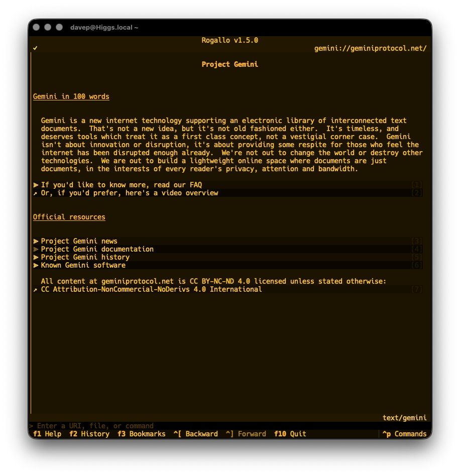The height and width of the screenshot is (476, 460).
Task: Click the arrow icon beside FAQ link
Action: coord(36,185)
